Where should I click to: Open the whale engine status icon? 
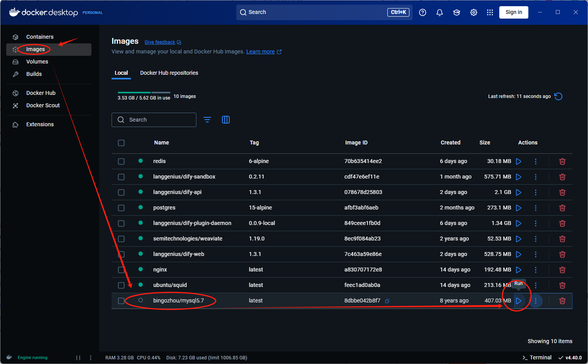tap(9, 357)
